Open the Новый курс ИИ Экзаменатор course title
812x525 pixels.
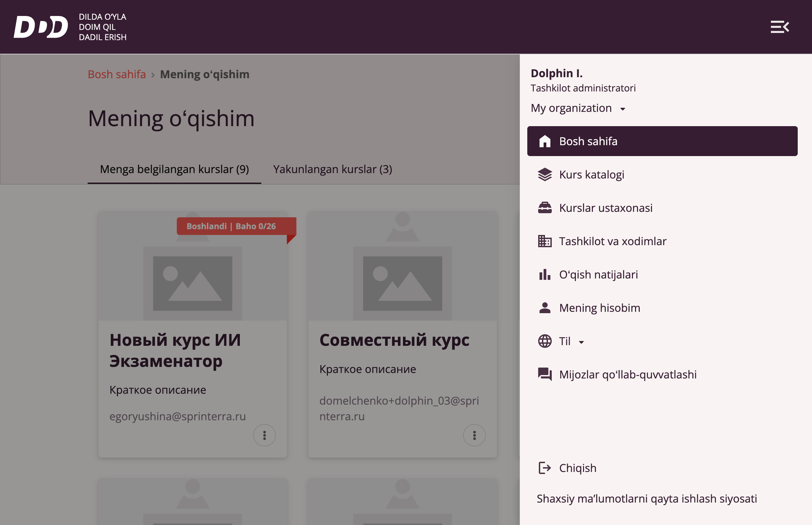pyautogui.click(x=175, y=351)
